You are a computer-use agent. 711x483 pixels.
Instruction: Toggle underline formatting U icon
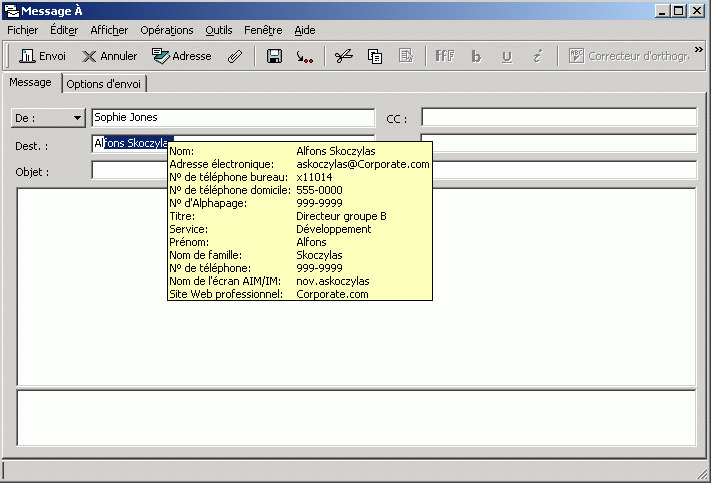tap(507, 56)
